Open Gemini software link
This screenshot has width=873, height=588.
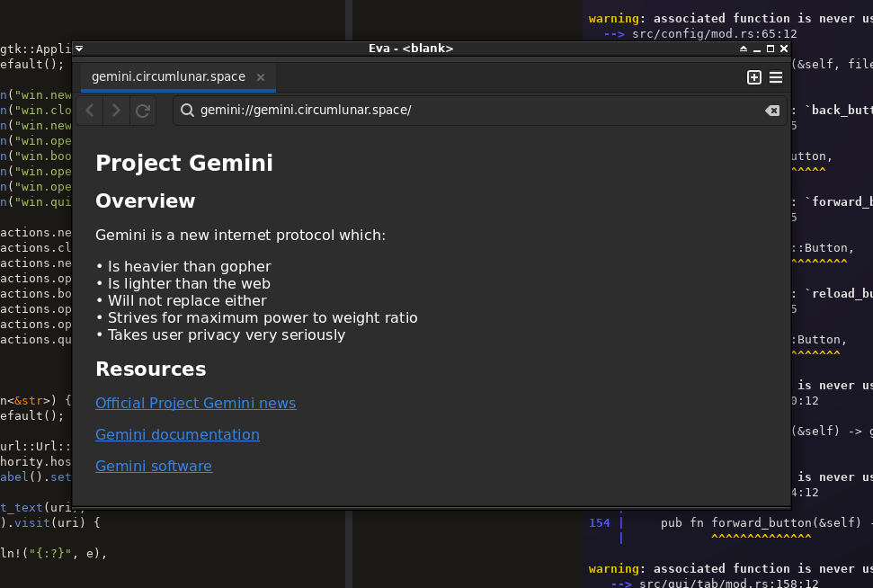154,466
